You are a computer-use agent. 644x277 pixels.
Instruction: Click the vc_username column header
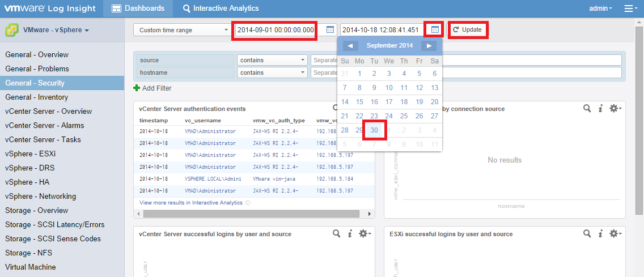click(x=203, y=121)
